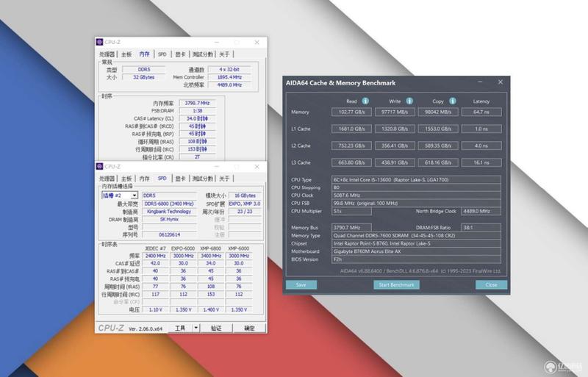Viewport: 588px width, 377px height.
Task: Click the L3 Cache Latency value 16.1 ns
Action: [481, 162]
